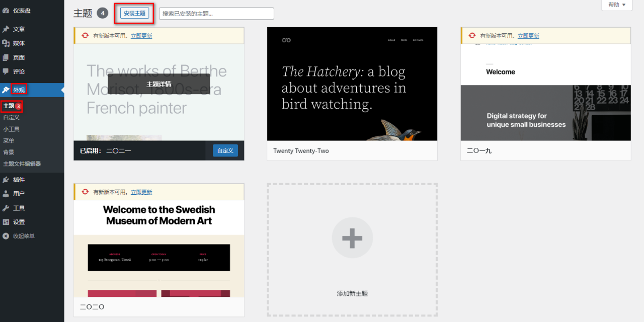This screenshot has height=322, width=644.
Task: Click update icon on 二〇二一 theme notice
Action: tap(85, 36)
